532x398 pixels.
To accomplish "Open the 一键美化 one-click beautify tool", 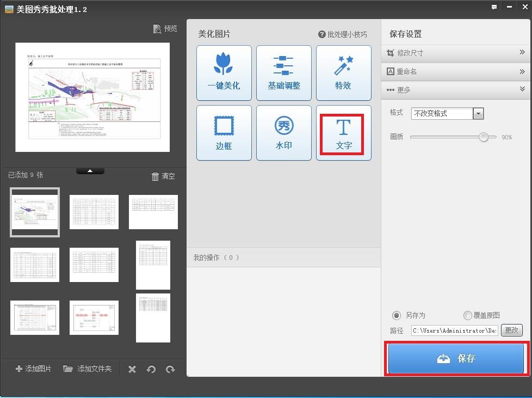I will tap(224, 73).
